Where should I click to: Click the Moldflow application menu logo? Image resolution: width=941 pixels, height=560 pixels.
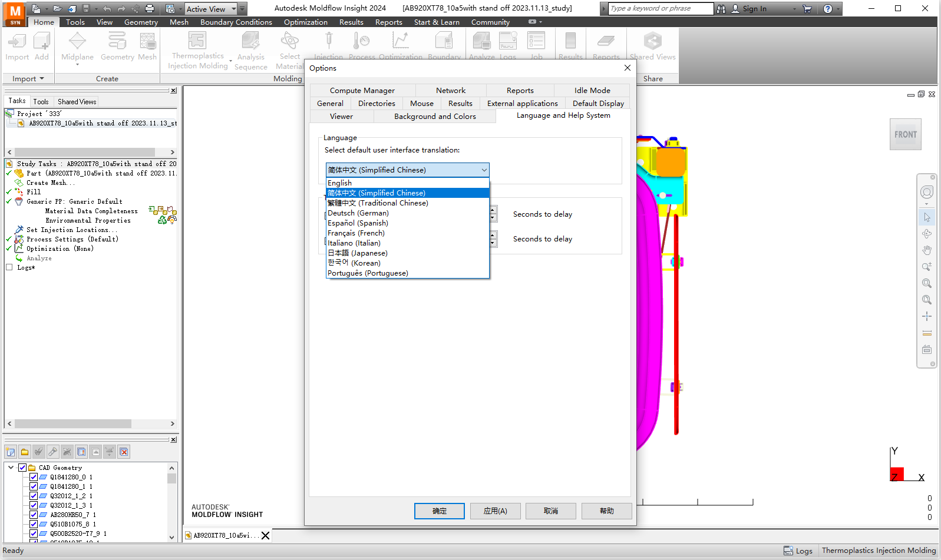coord(15,13)
